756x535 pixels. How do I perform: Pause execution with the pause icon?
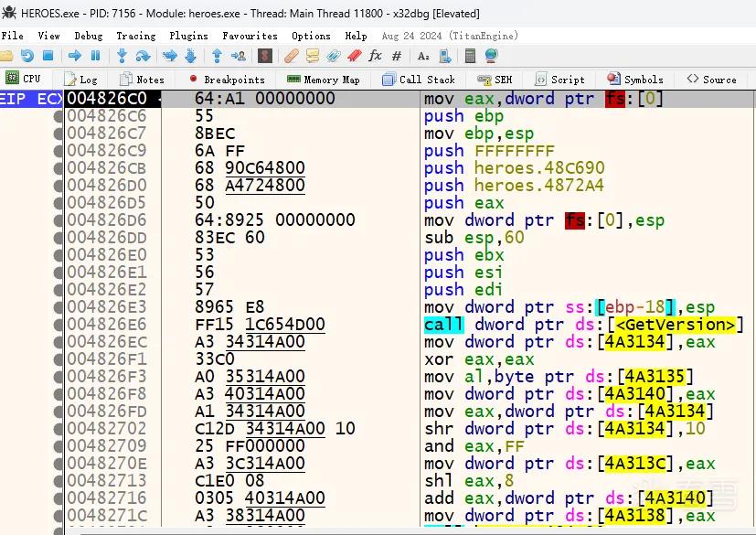(x=95, y=56)
